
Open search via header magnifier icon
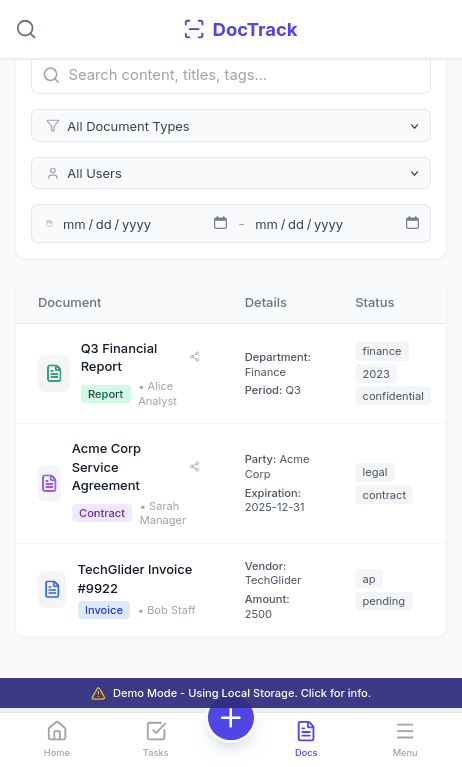click(x=26, y=29)
